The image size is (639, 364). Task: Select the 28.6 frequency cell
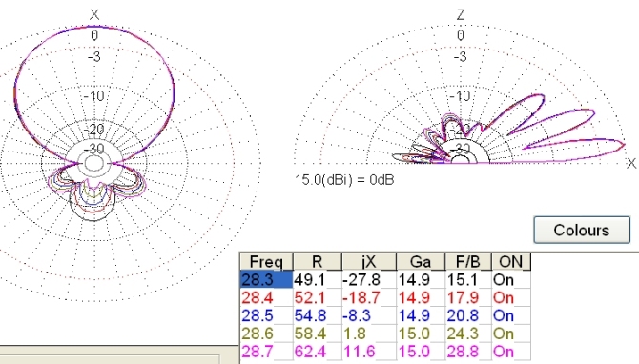coord(266,334)
